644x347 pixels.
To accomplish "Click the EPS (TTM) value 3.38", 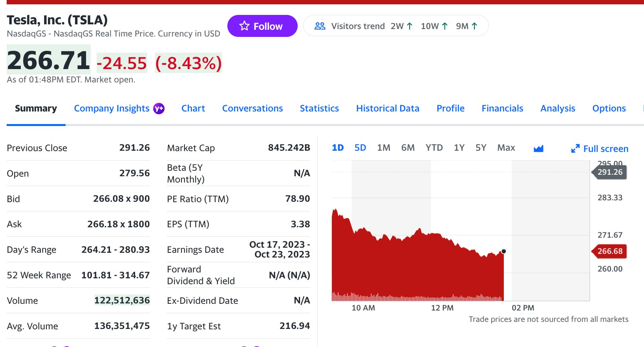I will pos(300,224).
